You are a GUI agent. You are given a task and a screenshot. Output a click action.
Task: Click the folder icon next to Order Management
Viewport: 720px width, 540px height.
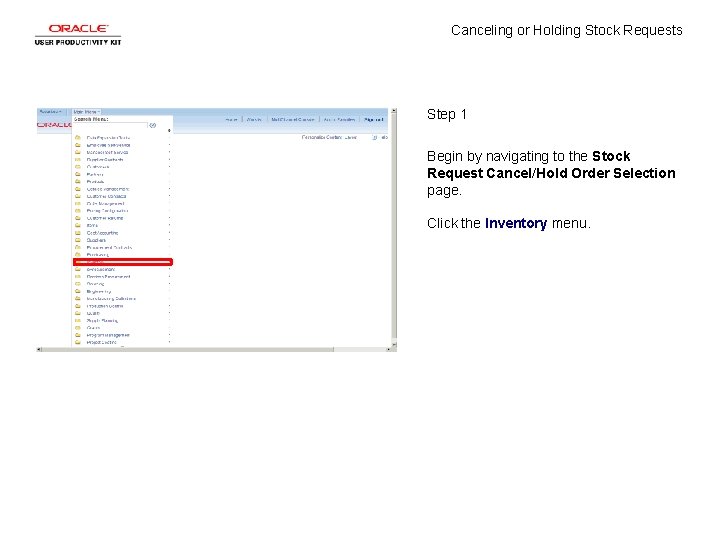(78, 203)
